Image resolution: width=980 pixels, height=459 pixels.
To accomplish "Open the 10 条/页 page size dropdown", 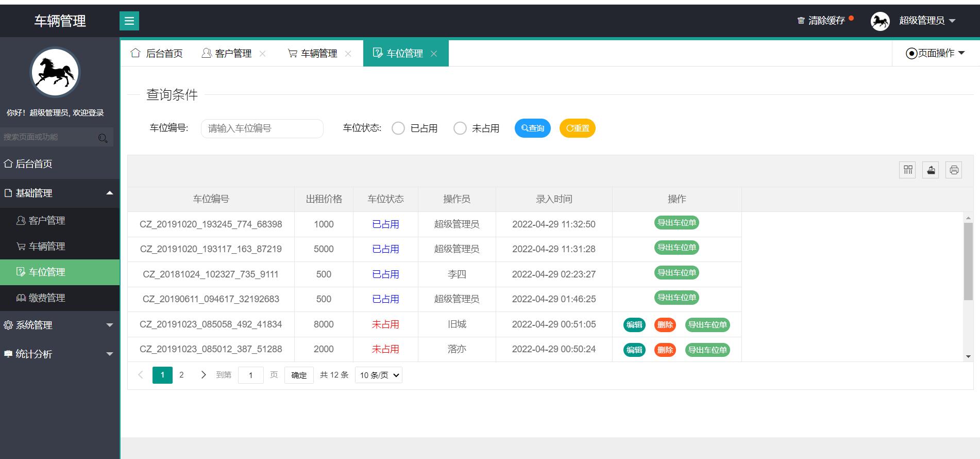I will tap(379, 375).
